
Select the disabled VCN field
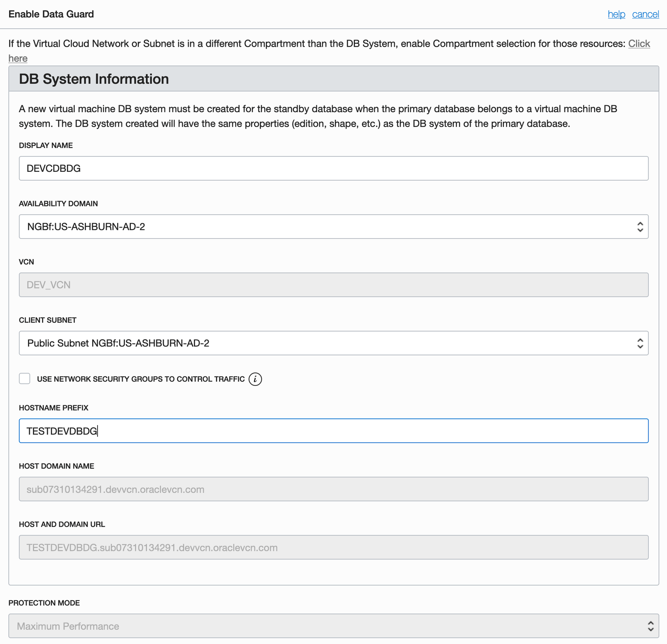point(333,285)
